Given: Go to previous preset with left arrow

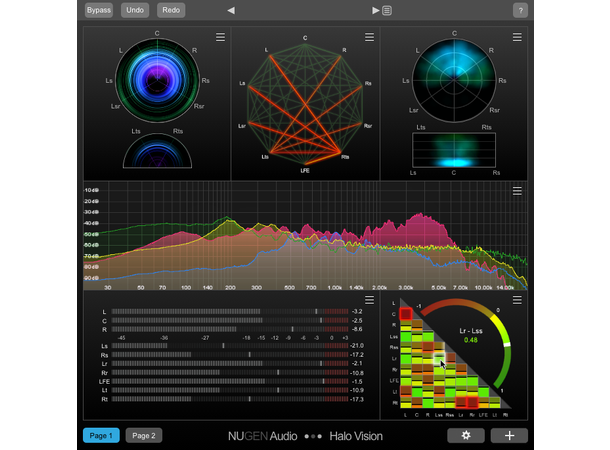Looking at the screenshot, I should (x=231, y=11).
